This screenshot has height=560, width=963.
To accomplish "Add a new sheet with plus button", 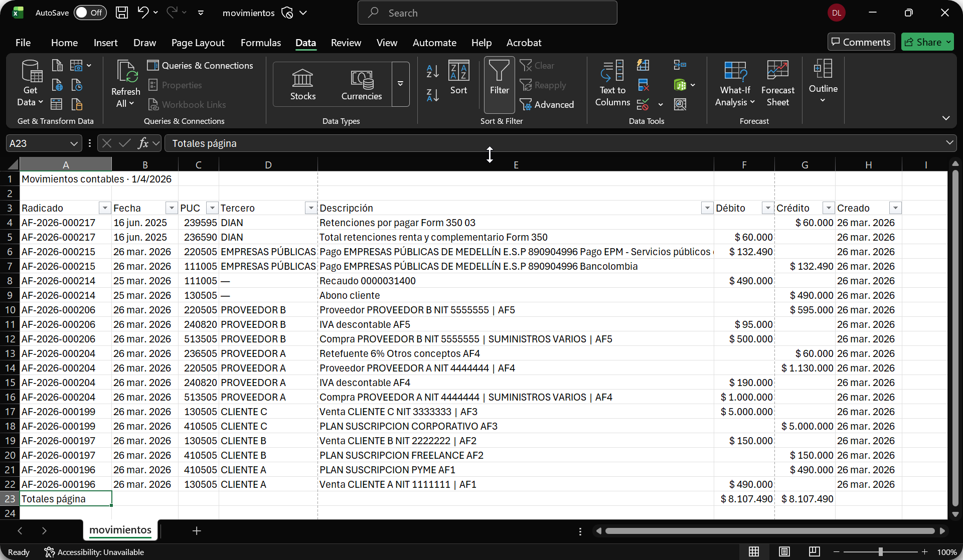I will 197,530.
